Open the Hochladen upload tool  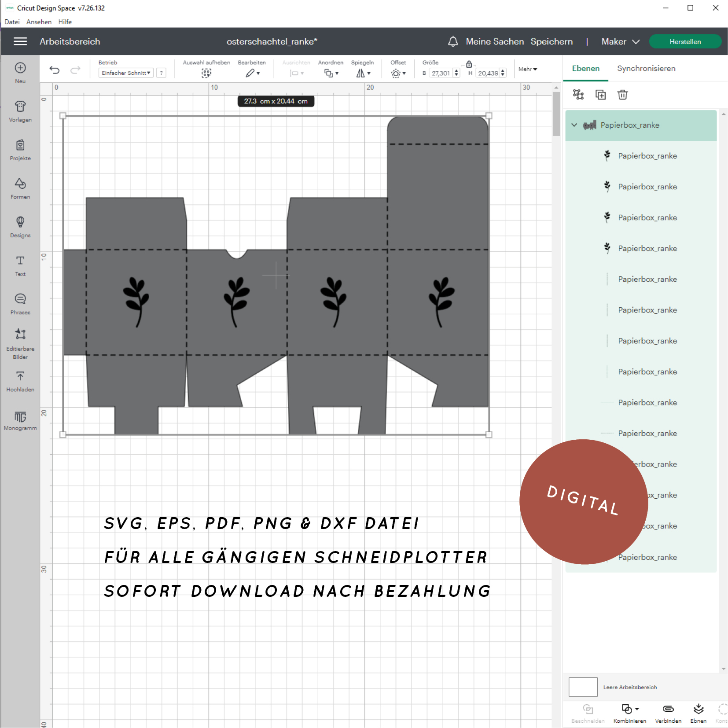[x=20, y=381]
